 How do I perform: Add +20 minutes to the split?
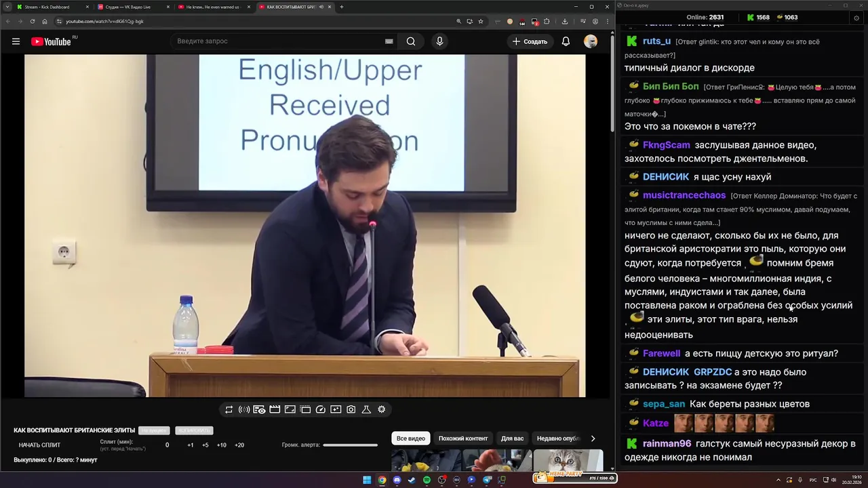click(x=239, y=445)
